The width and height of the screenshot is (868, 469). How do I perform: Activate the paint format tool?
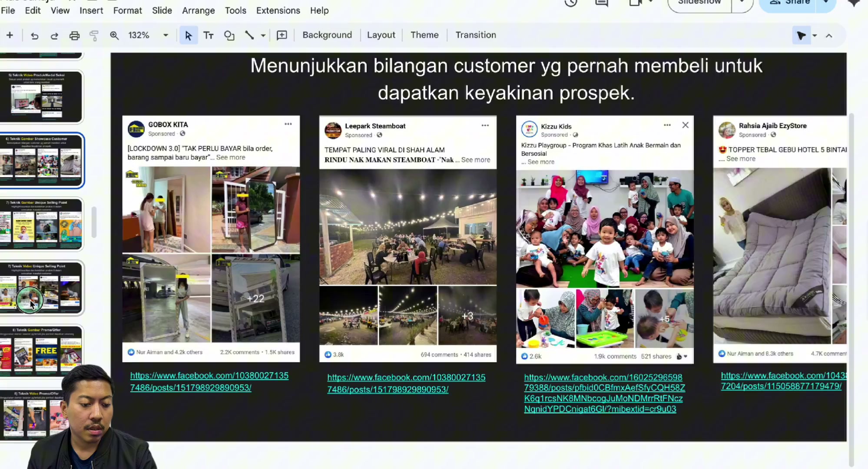(94, 35)
